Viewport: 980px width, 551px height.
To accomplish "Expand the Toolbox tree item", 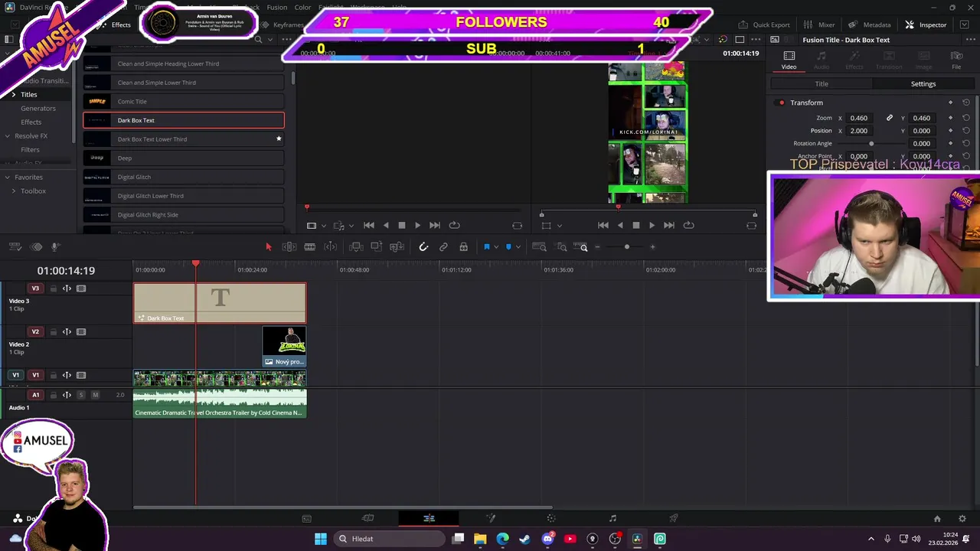I will tap(13, 191).
